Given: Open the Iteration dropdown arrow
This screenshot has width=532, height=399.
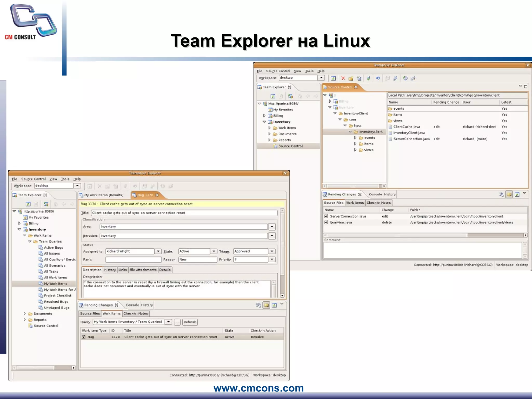Looking at the screenshot, I should [272, 236].
